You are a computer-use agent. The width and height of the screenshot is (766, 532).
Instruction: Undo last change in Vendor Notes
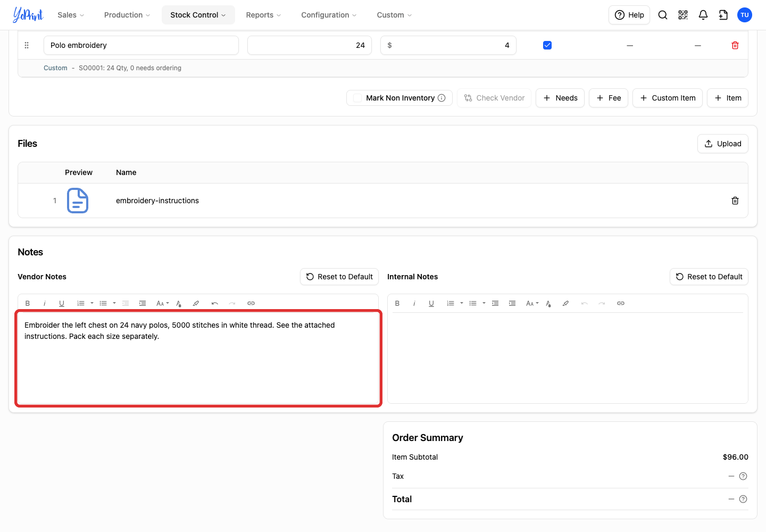pyautogui.click(x=215, y=303)
